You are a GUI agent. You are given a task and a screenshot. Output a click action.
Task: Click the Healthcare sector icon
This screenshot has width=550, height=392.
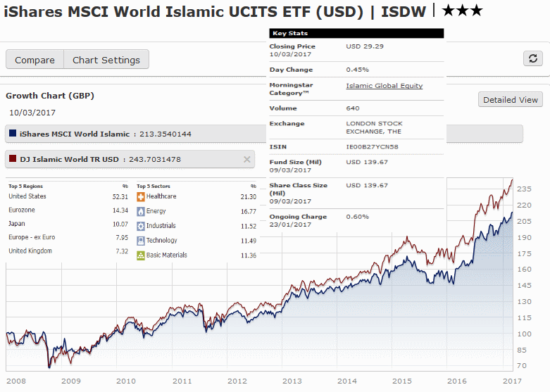click(x=141, y=197)
